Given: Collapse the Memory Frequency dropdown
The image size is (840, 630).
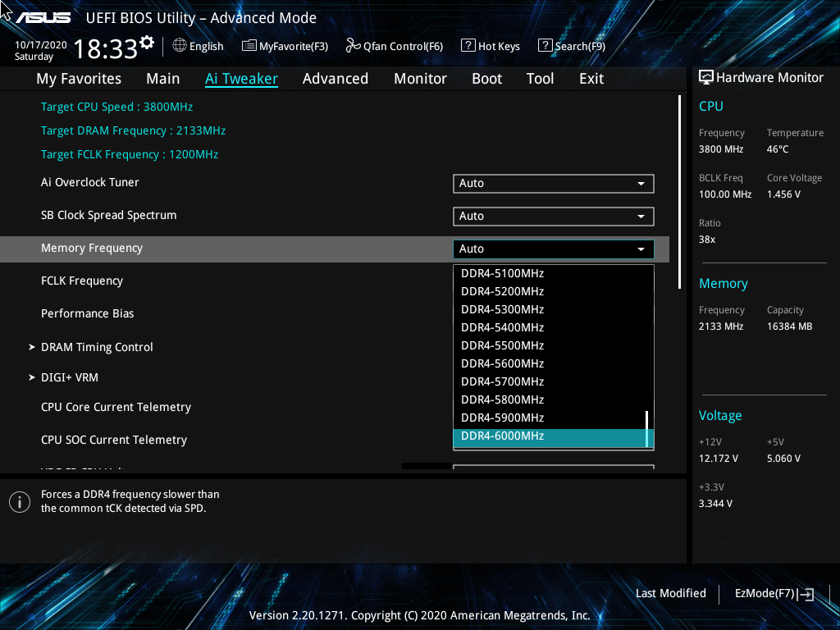Looking at the screenshot, I should tap(554, 249).
